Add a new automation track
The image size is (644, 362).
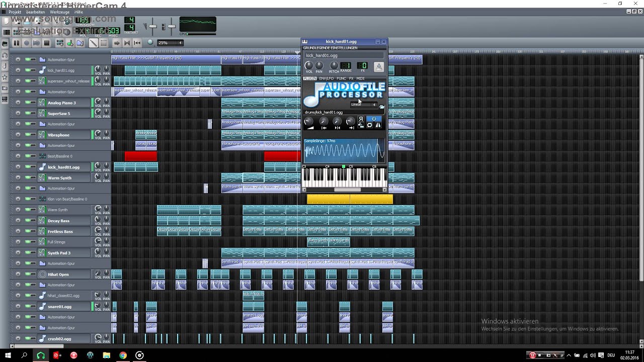tap(80, 43)
